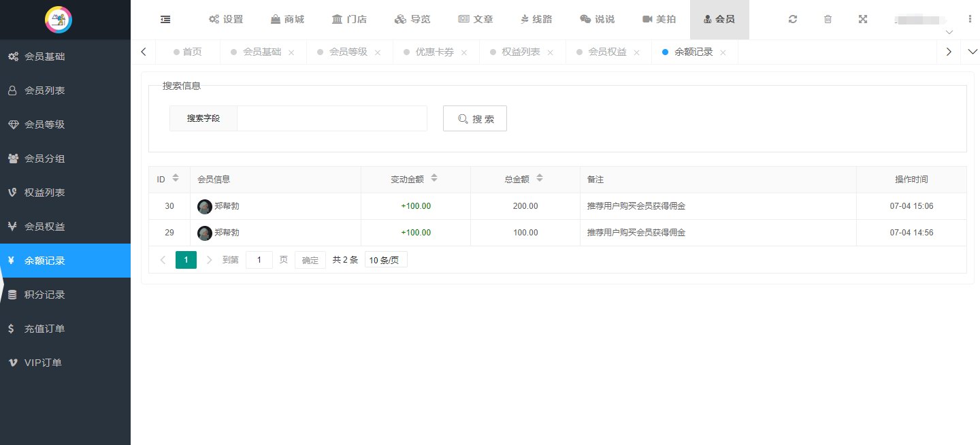Switch to the 优惠卡券 tab

click(434, 52)
